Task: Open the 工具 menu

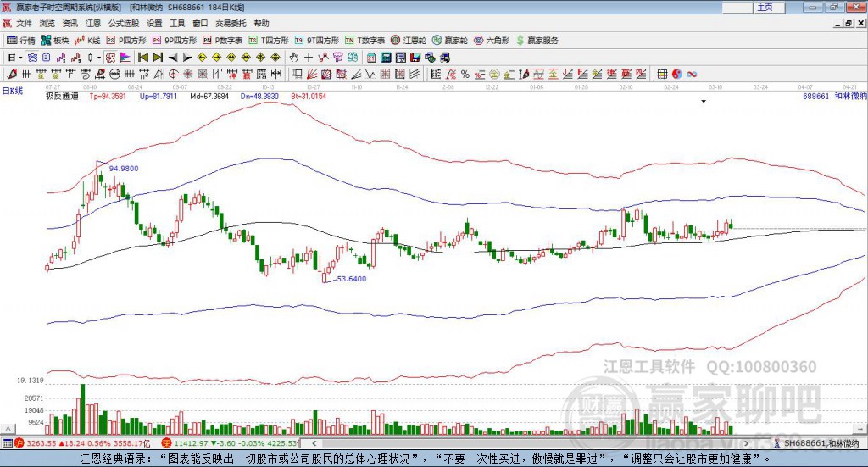Action: (x=177, y=23)
